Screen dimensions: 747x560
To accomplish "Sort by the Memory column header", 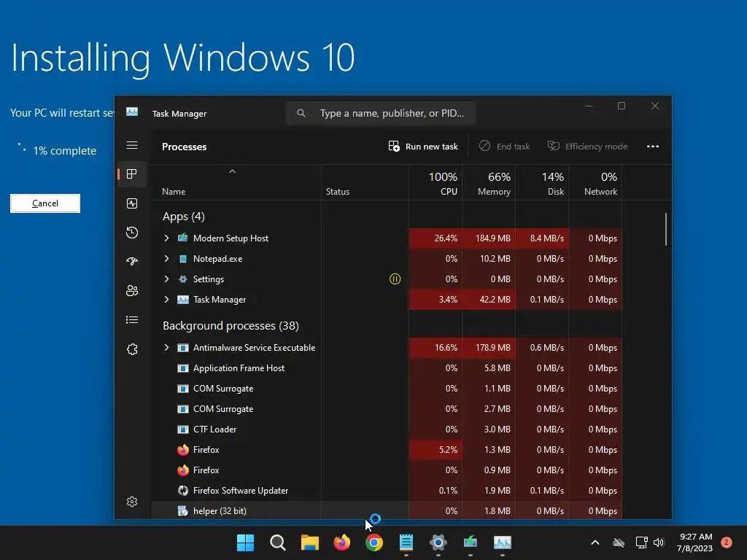I will click(x=489, y=183).
